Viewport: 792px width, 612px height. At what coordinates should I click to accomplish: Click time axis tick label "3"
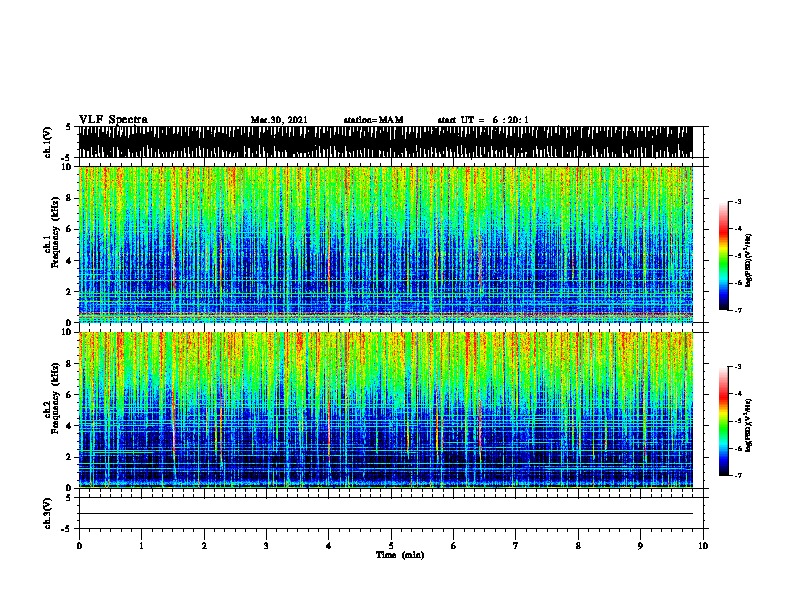click(x=266, y=546)
